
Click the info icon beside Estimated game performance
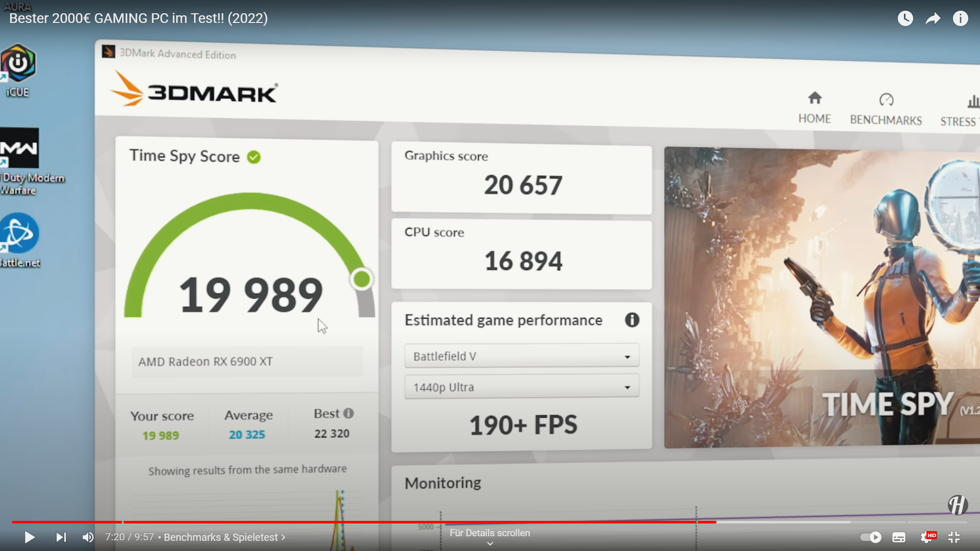[632, 320]
